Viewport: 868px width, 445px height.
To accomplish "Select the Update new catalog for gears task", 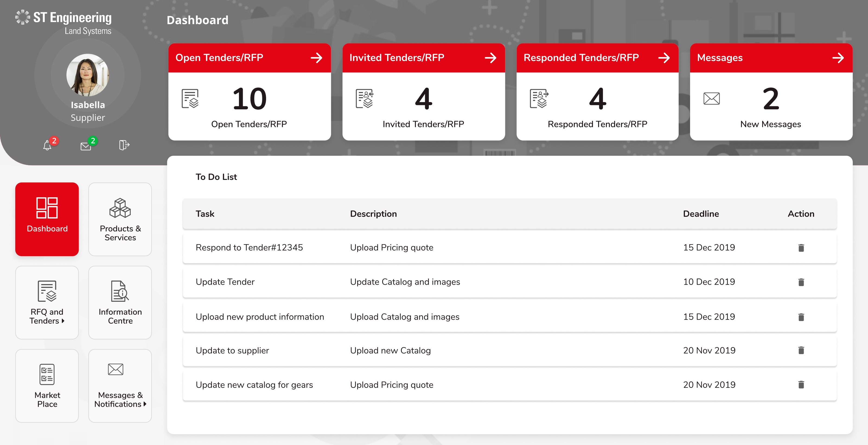I will (254, 385).
